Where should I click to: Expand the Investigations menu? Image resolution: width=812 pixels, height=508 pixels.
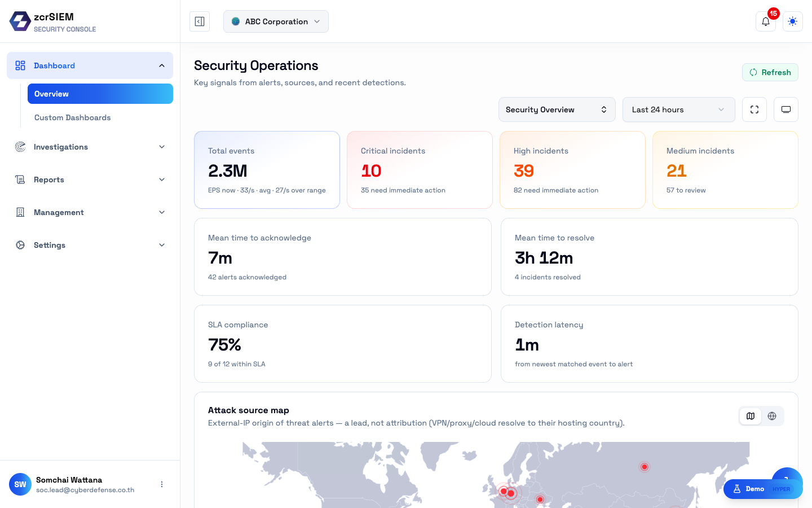(90, 147)
